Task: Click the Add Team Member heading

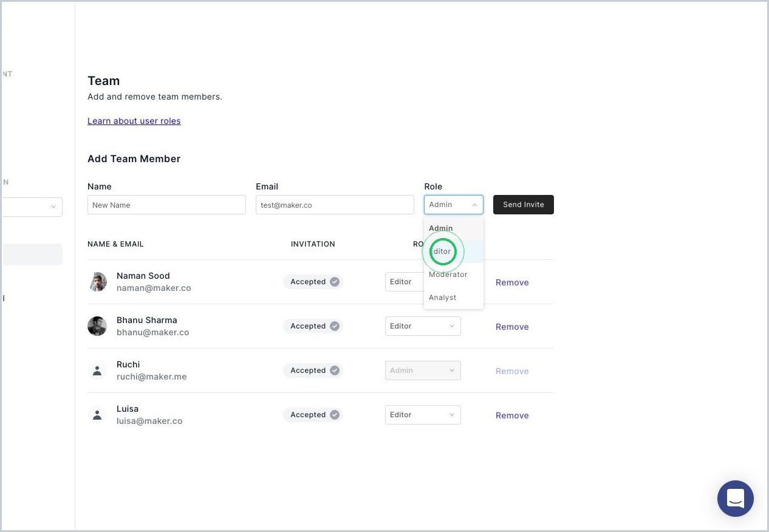Action: coord(134,159)
